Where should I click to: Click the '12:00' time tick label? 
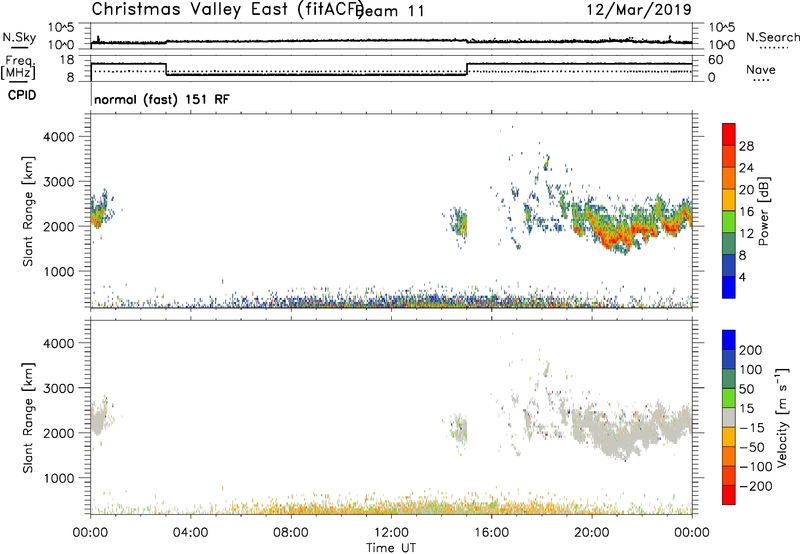pyautogui.click(x=391, y=533)
